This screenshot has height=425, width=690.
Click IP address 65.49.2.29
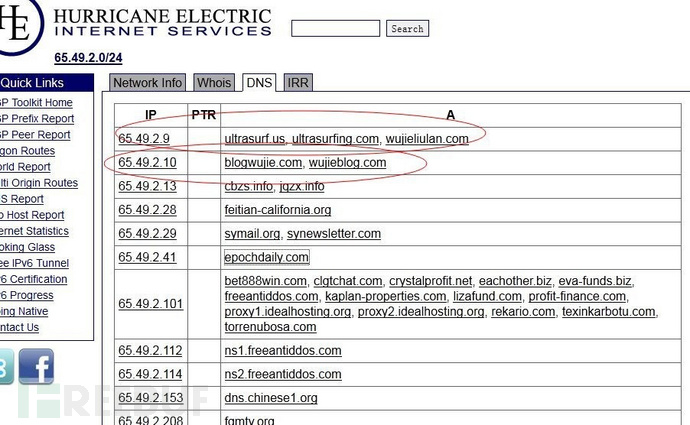147,234
